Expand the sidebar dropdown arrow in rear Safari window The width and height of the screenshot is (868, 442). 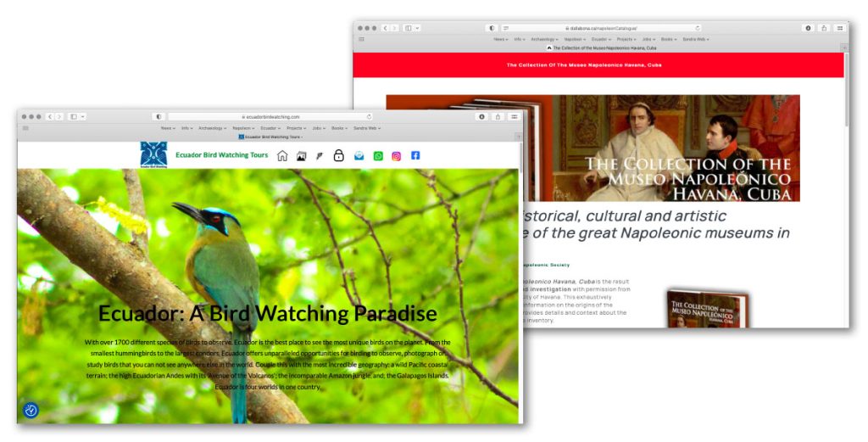(x=417, y=28)
